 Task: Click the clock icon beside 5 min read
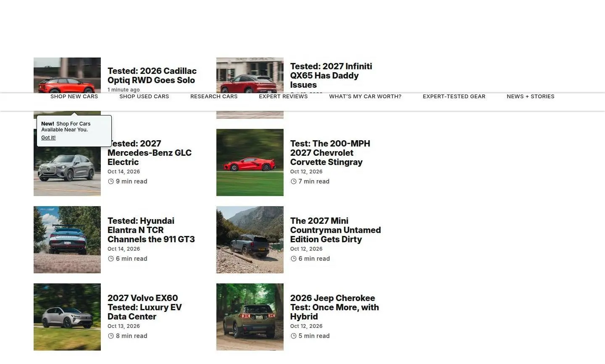[x=294, y=336]
